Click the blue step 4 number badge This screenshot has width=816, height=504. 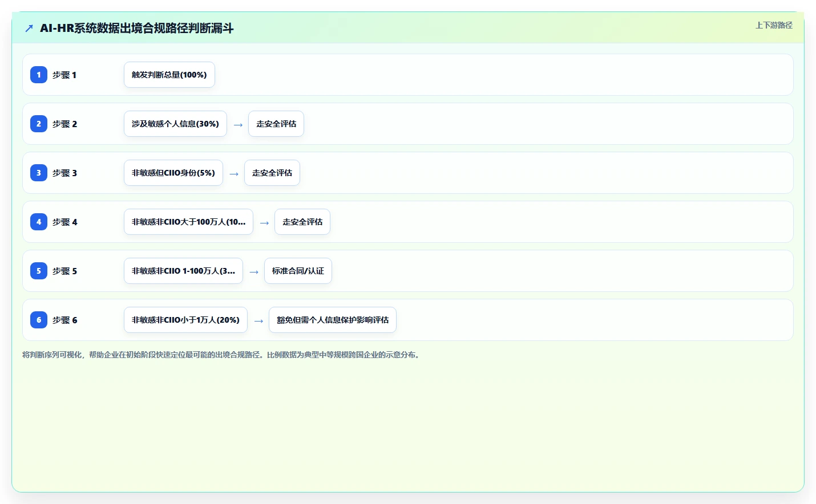point(39,222)
